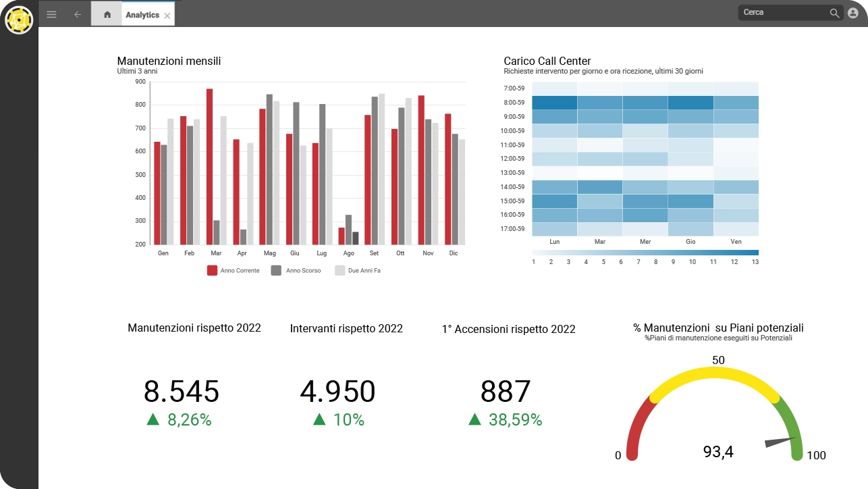This screenshot has height=489, width=868.
Task: Click the Gio 15:00-59 heatmap cell
Action: [x=690, y=201]
